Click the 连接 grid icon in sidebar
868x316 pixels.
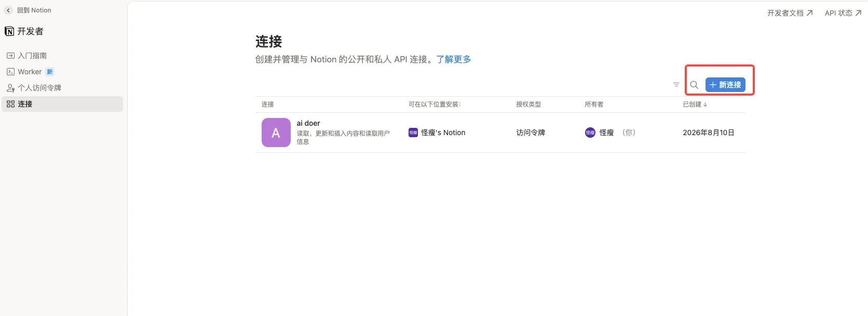point(10,104)
